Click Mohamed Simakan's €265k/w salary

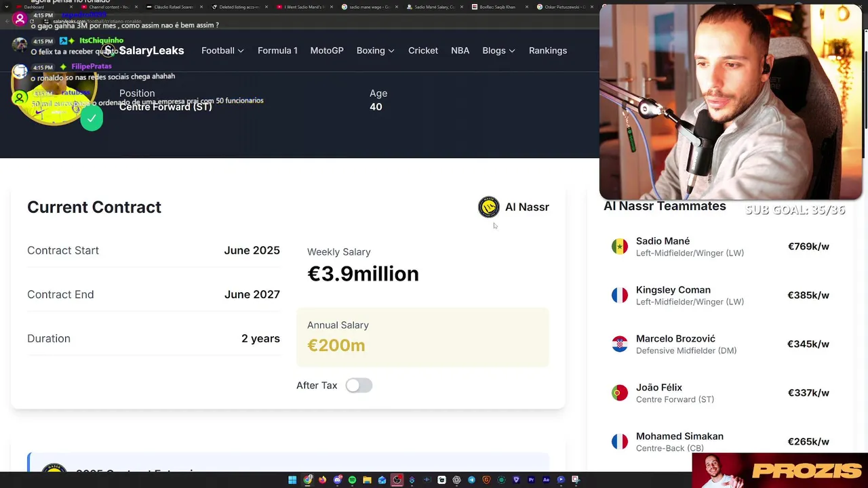pyautogui.click(x=808, y=442)
